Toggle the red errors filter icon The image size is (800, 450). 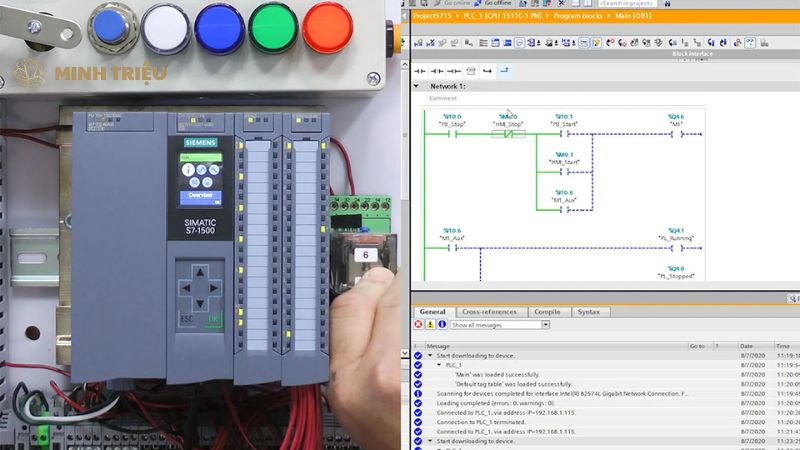click(x=419, y=325)
